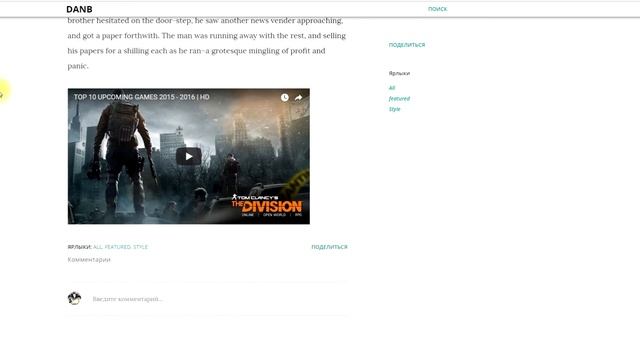This screenshot has width=640, height=360.
Task: Click the FEATURED tag below the post
Action: [x=118, y=247]
